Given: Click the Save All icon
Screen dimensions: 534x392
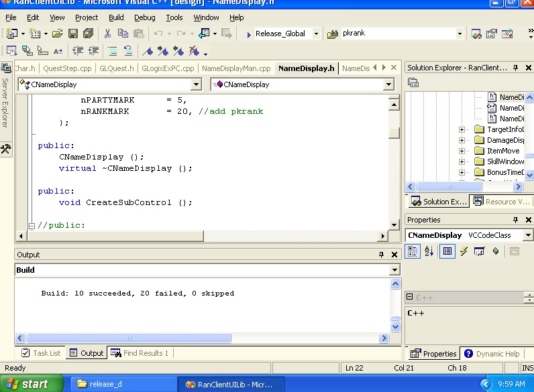Looking at the screenshot, I should (x=88, y=34).
